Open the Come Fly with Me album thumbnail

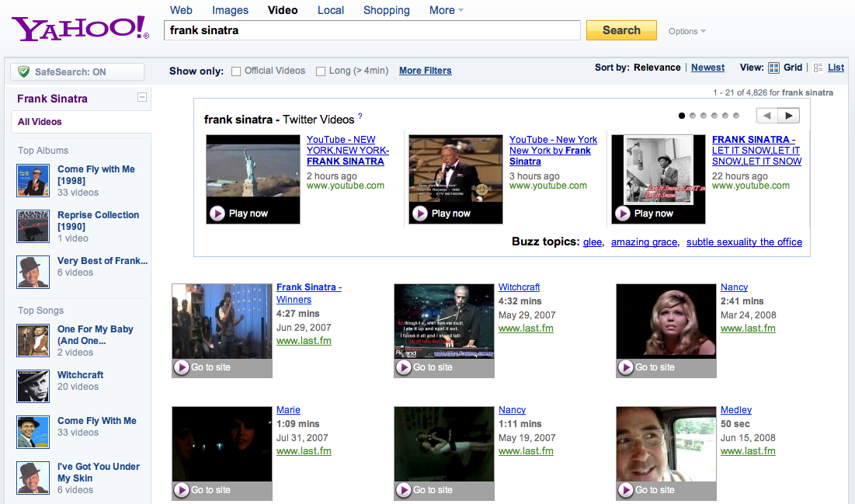point(33,181)
